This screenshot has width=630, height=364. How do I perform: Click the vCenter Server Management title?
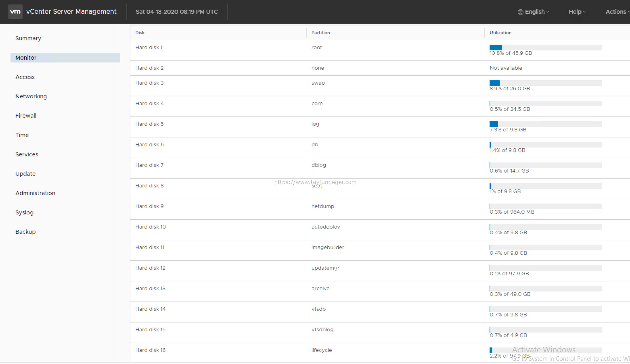pos(71,11)
